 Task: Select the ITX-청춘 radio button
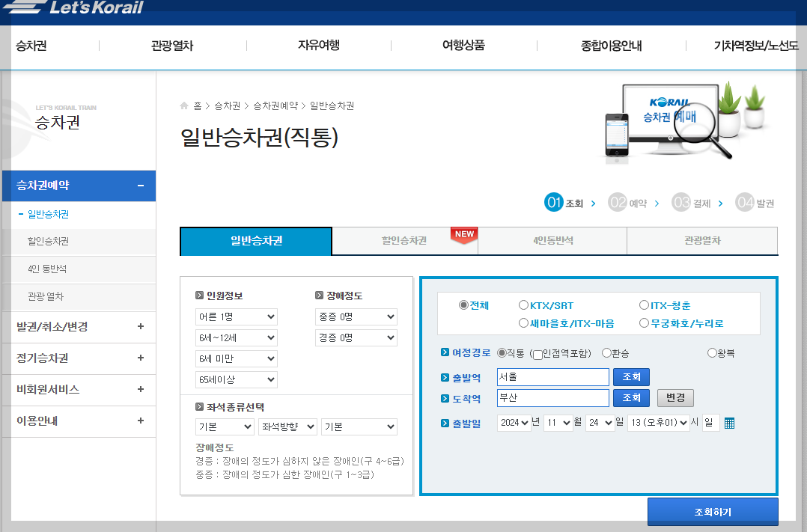pos(644,305)
